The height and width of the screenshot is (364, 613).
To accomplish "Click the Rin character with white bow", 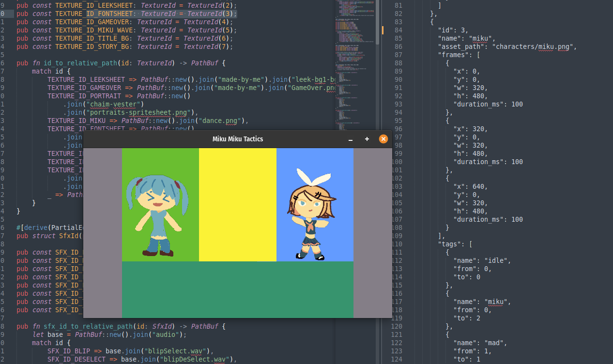I will [x=311, y=214].
